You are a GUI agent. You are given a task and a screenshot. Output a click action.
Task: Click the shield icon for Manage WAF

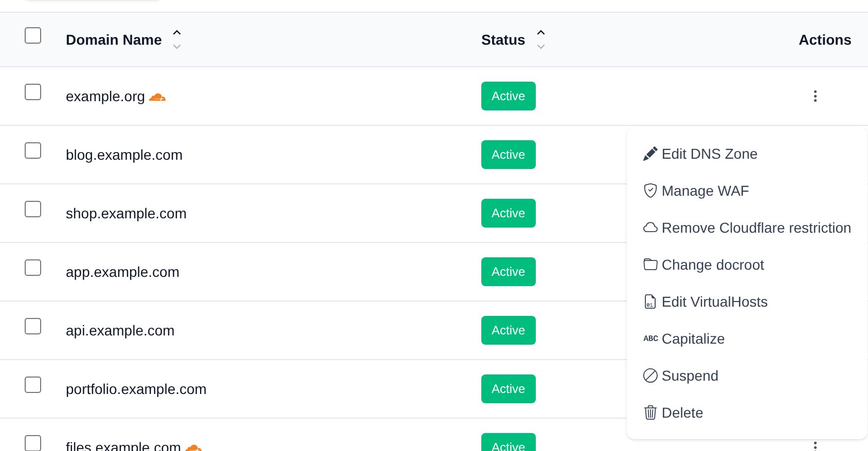pos(650,191)
